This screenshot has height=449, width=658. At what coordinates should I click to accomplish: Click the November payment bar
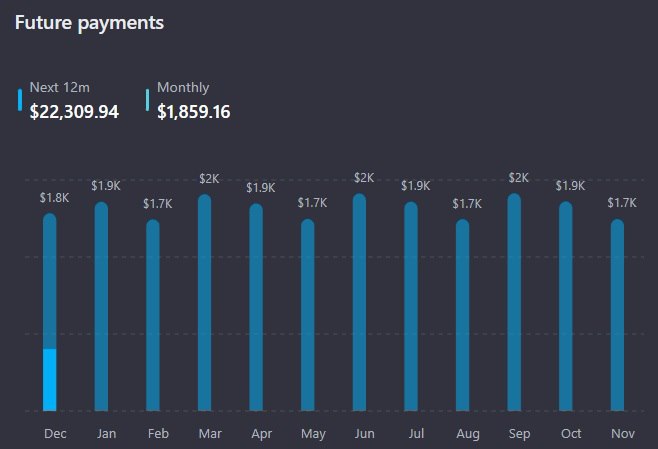click(617, 315)
